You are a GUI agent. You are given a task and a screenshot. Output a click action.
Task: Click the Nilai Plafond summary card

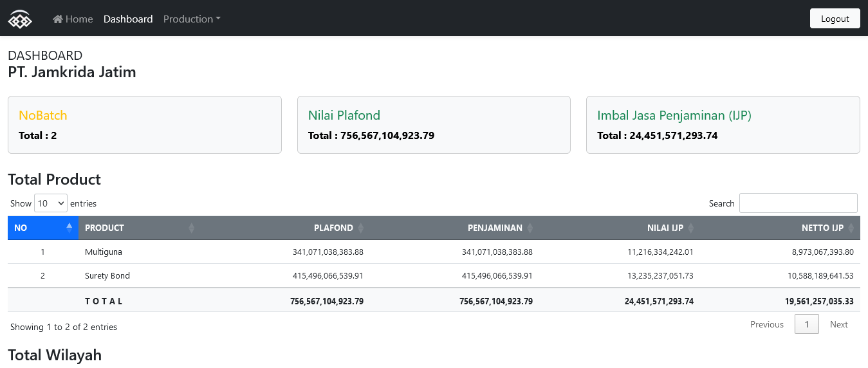434,125
